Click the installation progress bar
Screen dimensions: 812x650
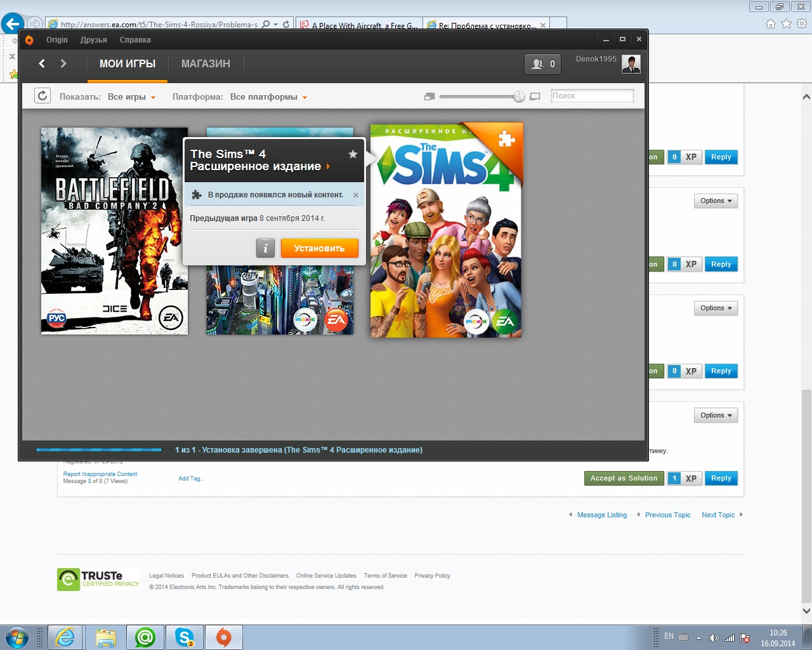click(99, 449)
